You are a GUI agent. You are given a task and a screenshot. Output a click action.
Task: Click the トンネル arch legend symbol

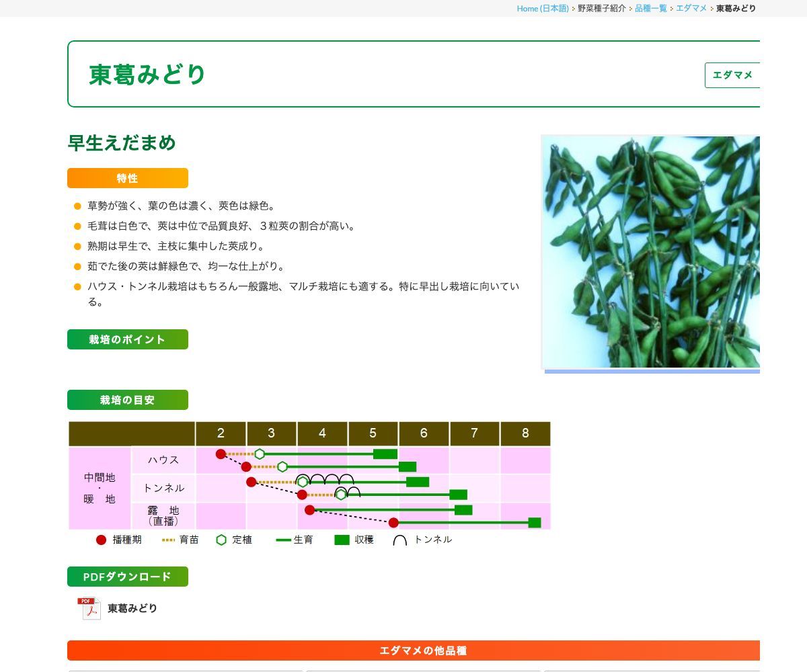(x=399, y=539)
